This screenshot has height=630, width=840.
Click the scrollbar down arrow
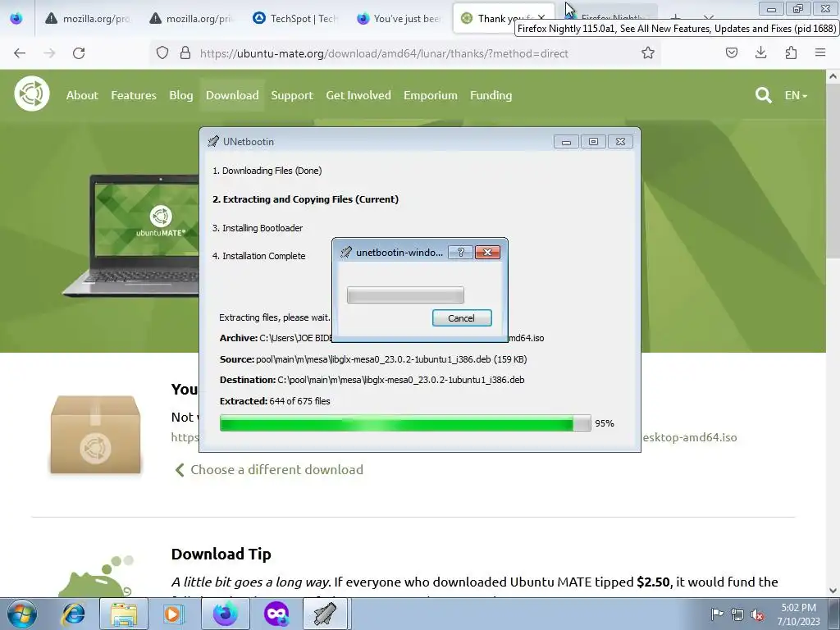(833, 591)
